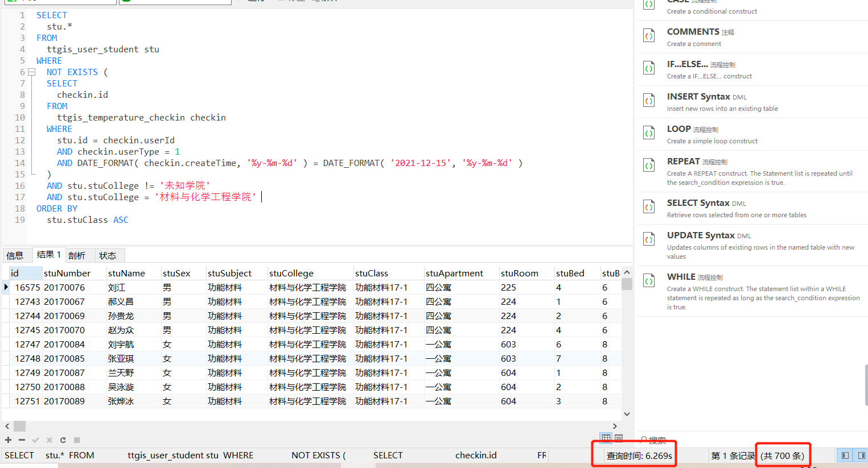
Task: Select the REPEAT snippet title
Action: click(684, 161)
